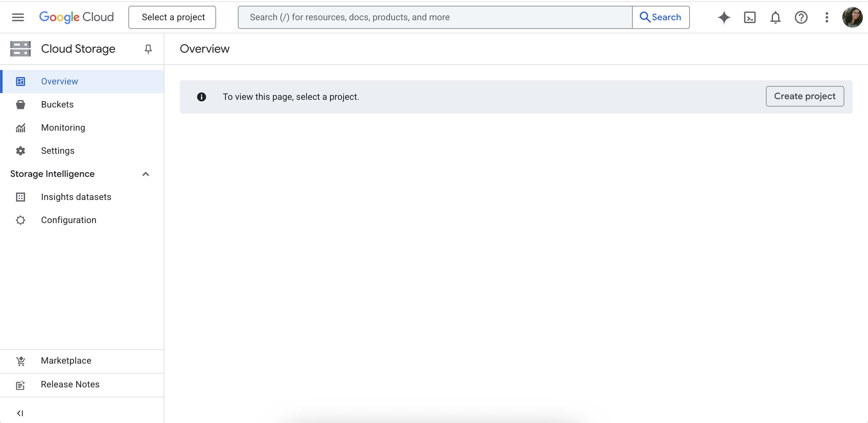Open the more options menu
The image size is (868, 423).
point(827,17)
